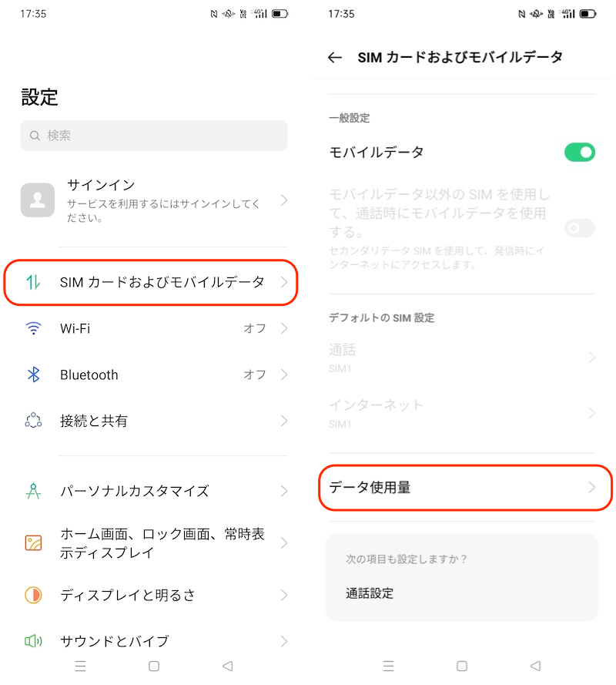The height and width of the screenshot is (685, 616).
Task: Open the サインイン account row
Action: tap(154, 200)
